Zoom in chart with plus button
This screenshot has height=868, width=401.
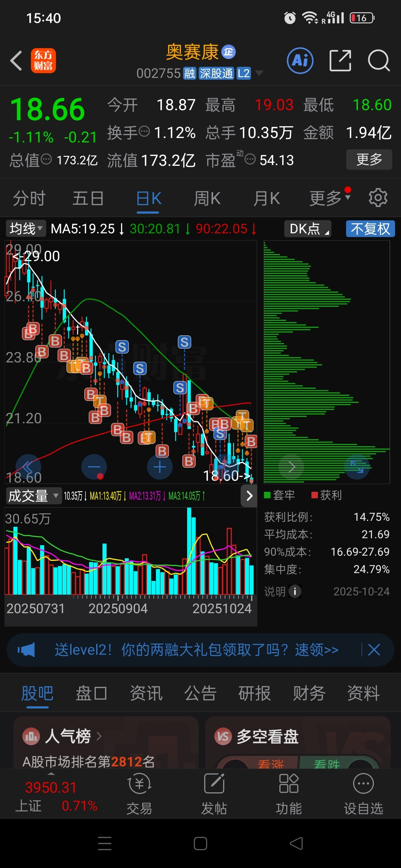tap(160, 467)
